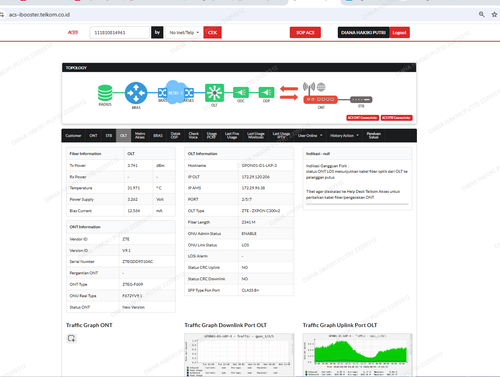Expand the User Online dropdown tab

click(x=310, y=136)
